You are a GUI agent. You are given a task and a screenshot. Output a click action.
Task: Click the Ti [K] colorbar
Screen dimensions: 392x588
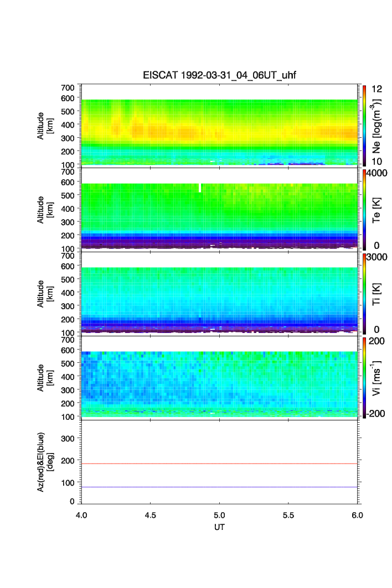pyautogui.click(x=364, y=294)
